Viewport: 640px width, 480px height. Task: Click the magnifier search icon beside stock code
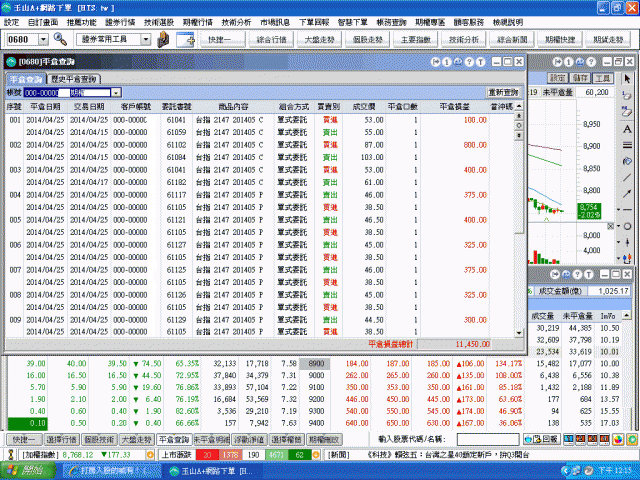click(61, 39)
